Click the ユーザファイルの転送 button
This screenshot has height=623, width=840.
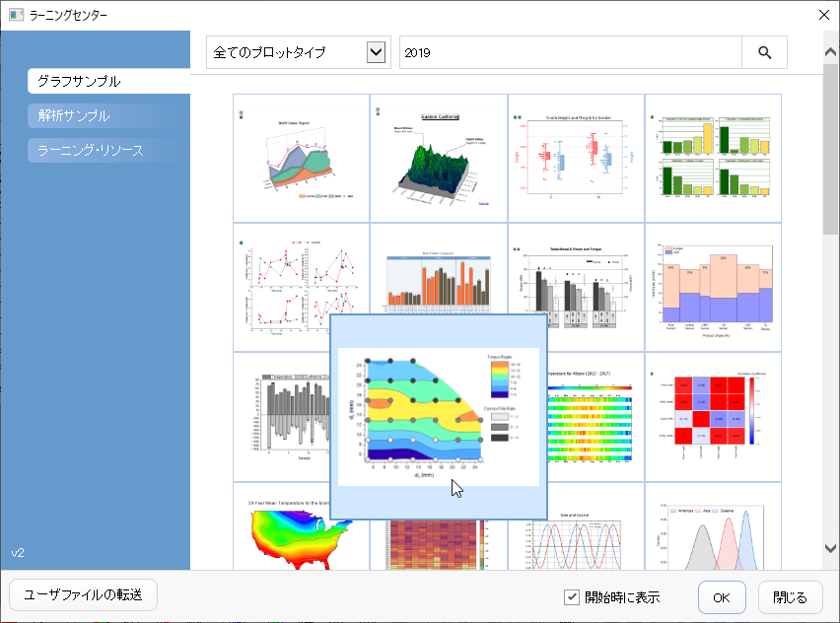point(83,595)
